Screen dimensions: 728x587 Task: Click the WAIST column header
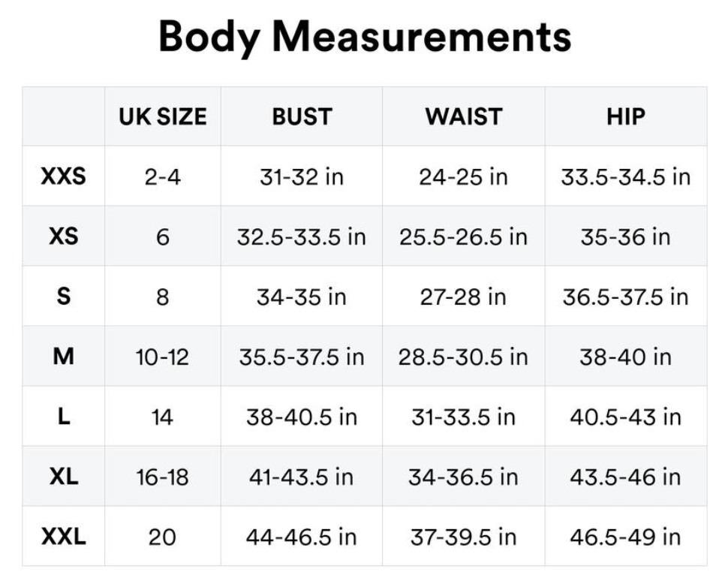click(x=464, y=116)
